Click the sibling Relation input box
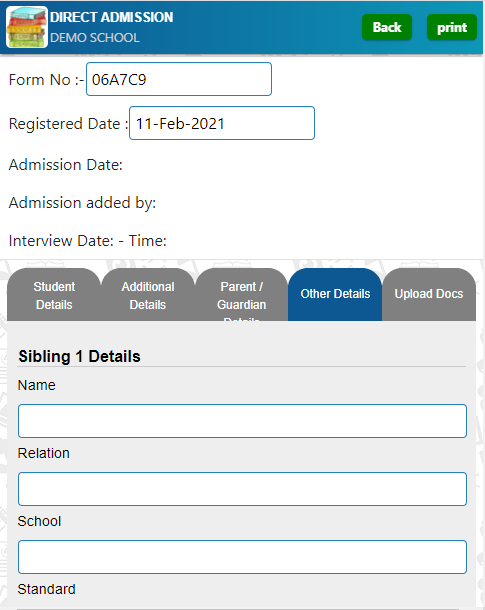Viewport: 485px width, 610px height. (242, 489)
